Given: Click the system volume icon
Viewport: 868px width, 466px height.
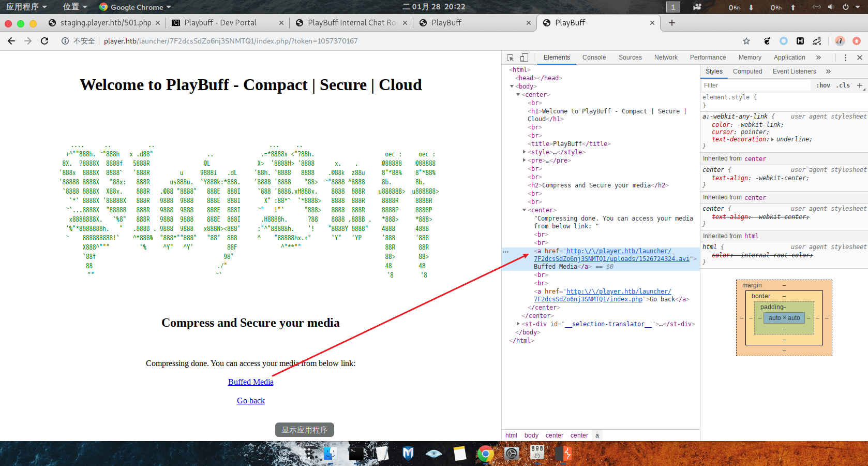Looking at the screenshot, I should (x=831, y=7).
